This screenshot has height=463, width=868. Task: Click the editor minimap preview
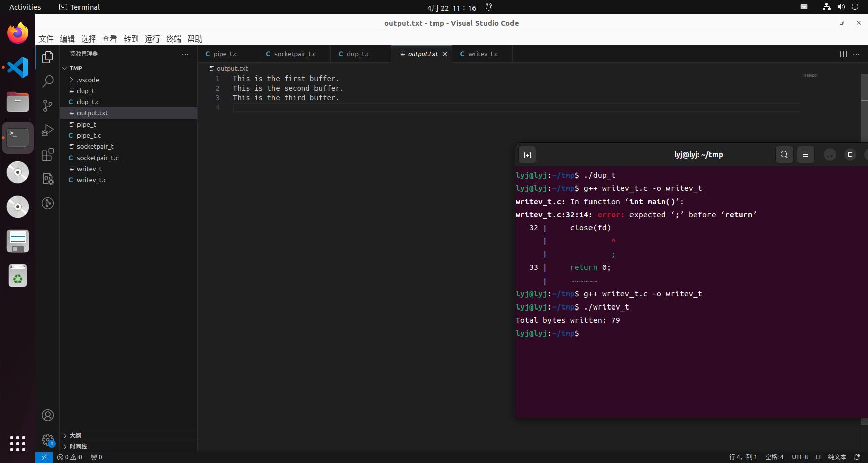(810, 75)
